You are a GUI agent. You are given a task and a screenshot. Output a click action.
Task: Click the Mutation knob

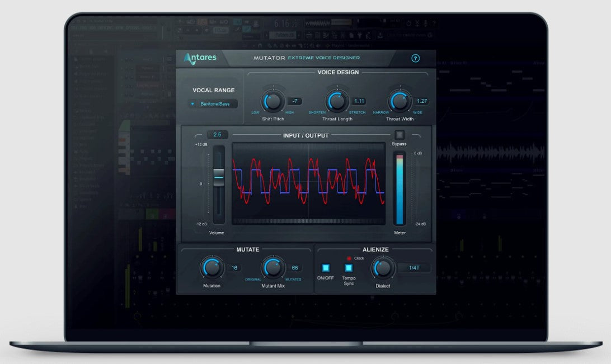click(211, 268)
